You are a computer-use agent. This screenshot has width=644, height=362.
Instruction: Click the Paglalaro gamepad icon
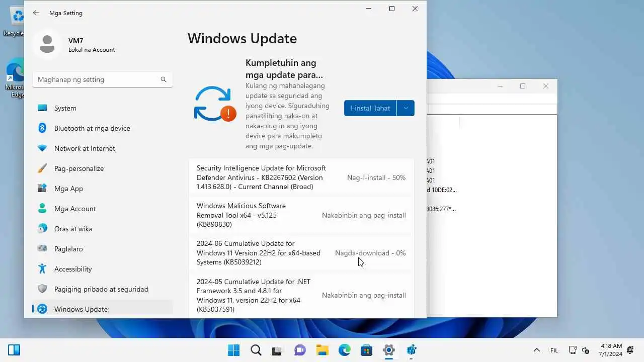click(x=43, y=249)
